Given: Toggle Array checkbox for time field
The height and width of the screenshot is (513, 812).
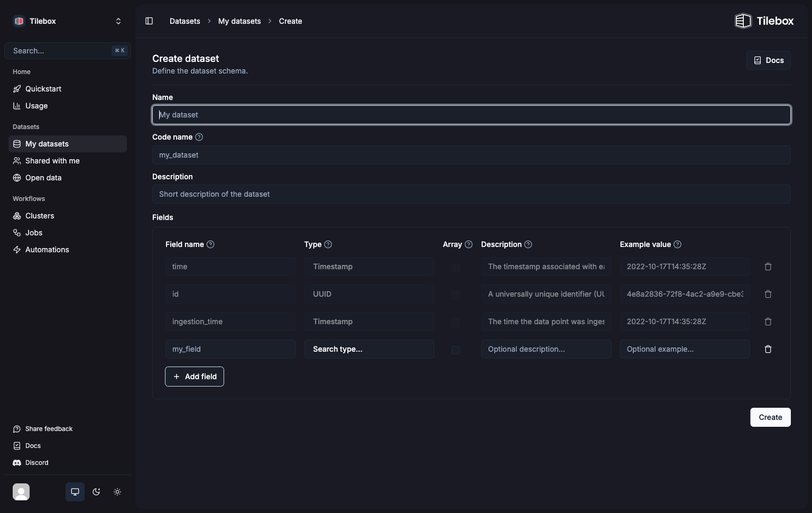Looking at the screenshot, I should pyautogui.click(x=455, y=267).
